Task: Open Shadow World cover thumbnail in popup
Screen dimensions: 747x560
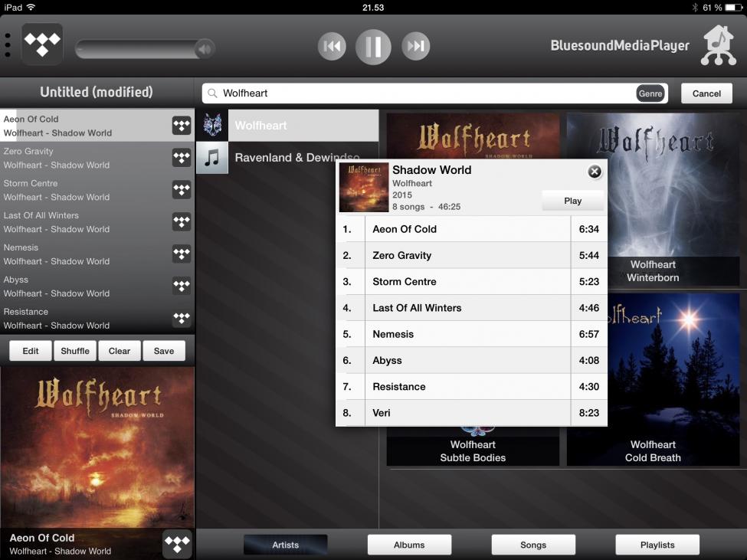Action: pos(363,187)
